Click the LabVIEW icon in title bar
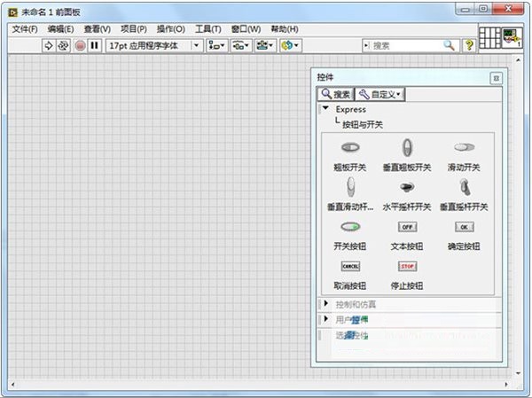The image size is (532, 398). pos(12,12)
